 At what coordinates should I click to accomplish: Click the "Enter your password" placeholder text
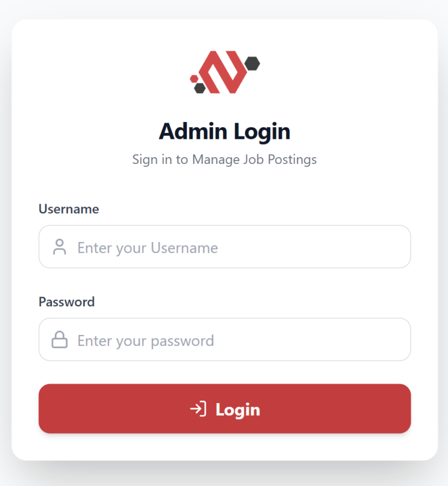point(146,341)
